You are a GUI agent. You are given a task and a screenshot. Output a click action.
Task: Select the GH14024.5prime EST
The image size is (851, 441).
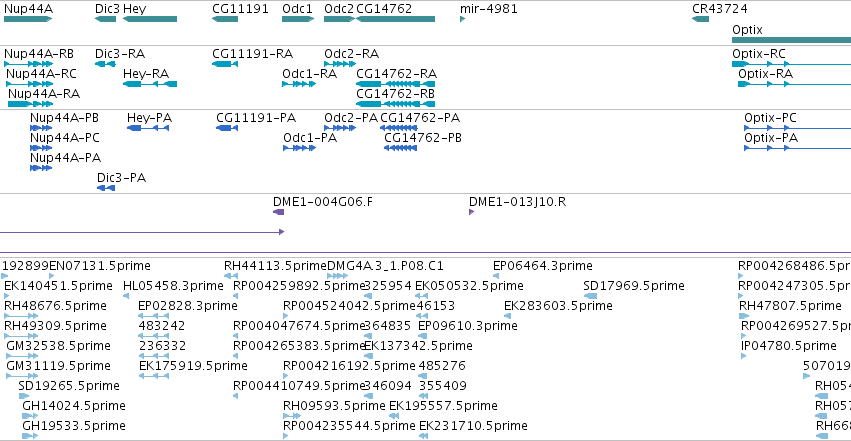pos(74,407)
